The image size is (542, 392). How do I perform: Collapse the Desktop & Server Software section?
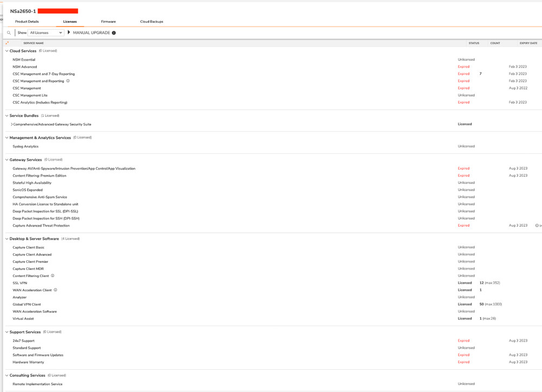pyautogui.click(x=7, y=239)
